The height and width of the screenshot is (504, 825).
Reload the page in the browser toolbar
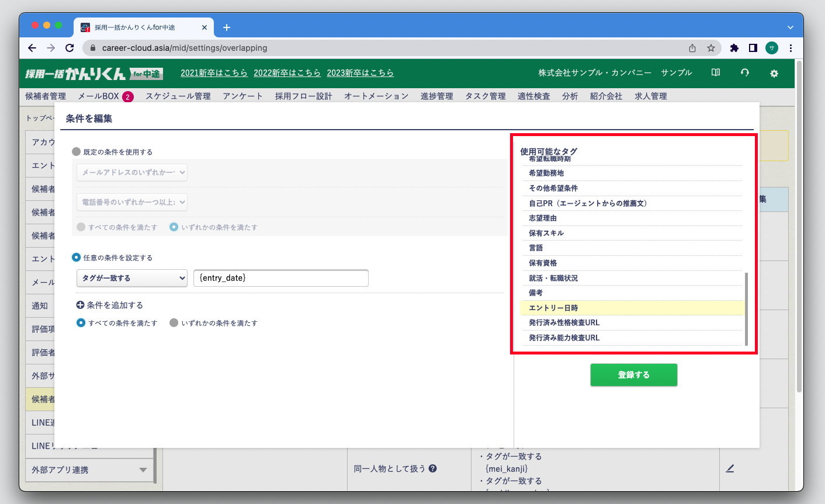point(70,48)
